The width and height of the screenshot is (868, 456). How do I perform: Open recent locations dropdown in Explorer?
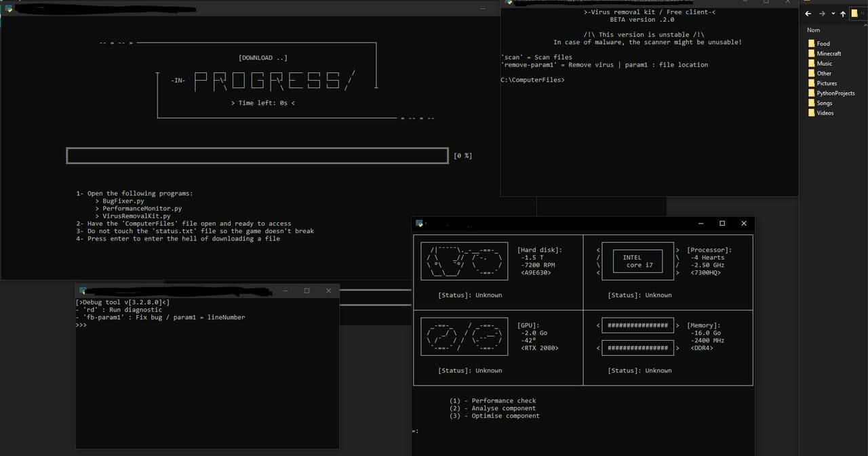[833, 14]
